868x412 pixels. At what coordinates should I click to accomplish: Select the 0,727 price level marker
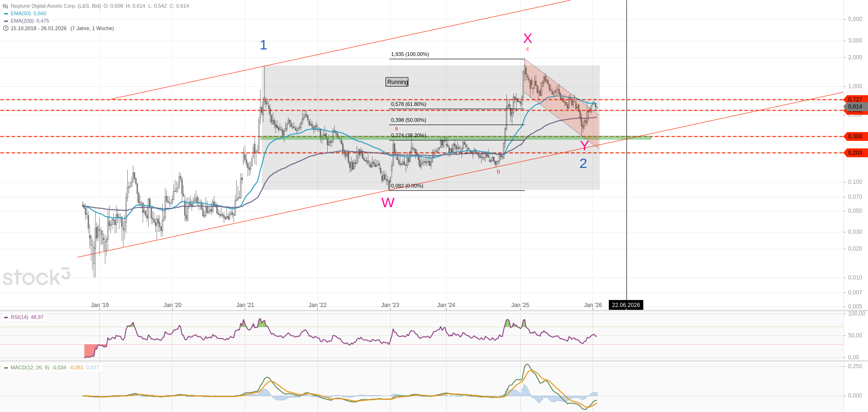click(855, 99)
